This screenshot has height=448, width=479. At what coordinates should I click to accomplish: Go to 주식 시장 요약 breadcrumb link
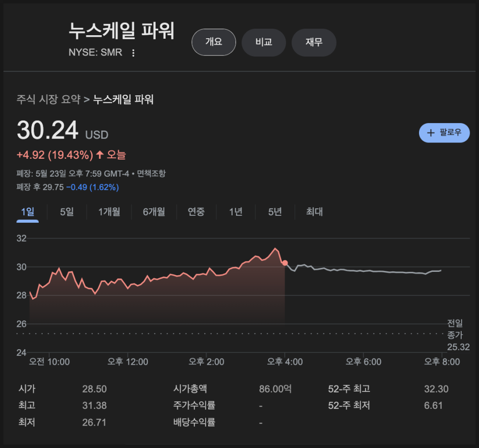(x=48, y=99)
